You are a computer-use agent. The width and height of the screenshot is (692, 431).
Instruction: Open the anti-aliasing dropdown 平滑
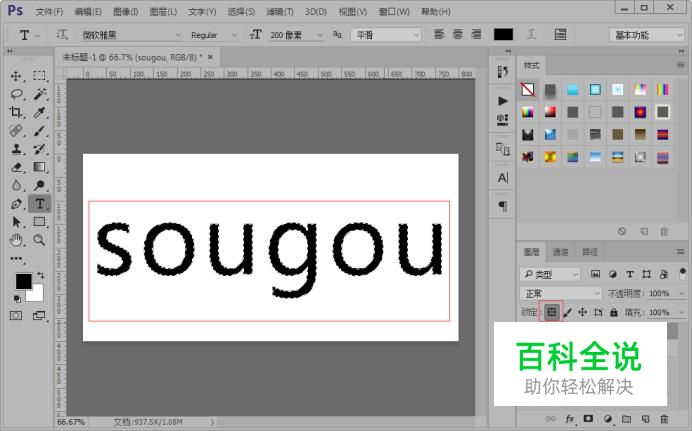pyautogui.click(x=386, y=35)
